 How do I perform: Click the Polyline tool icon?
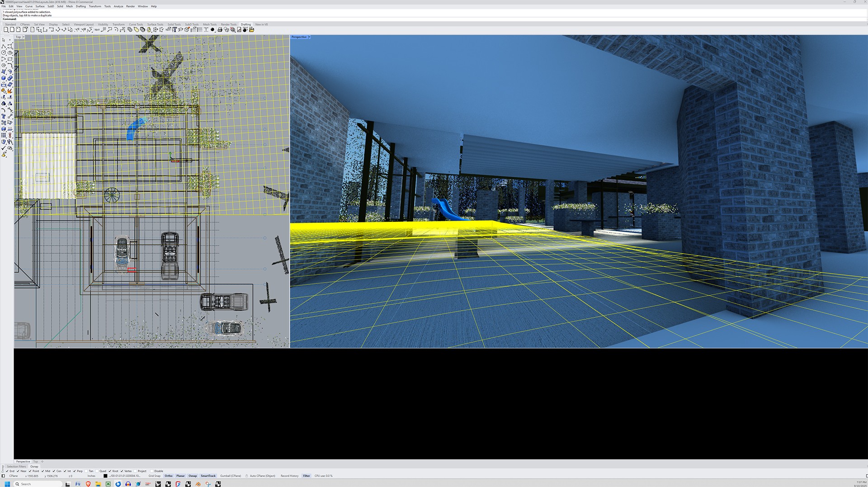4,47
